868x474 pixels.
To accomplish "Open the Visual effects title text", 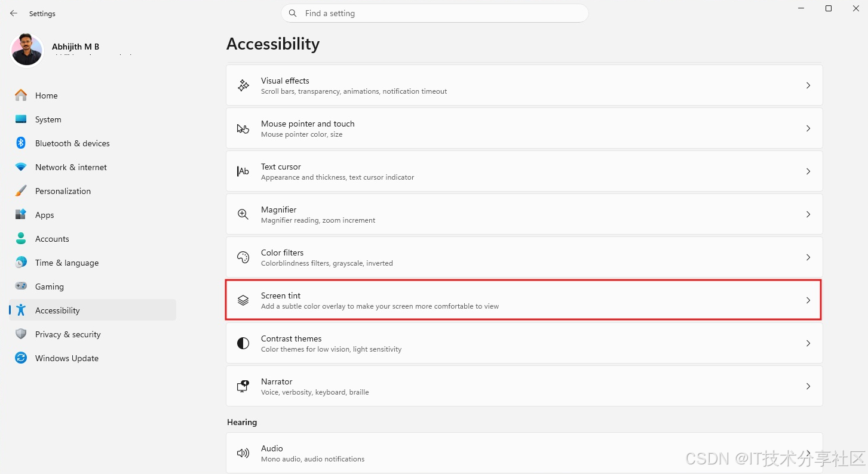I will [285, 81].
